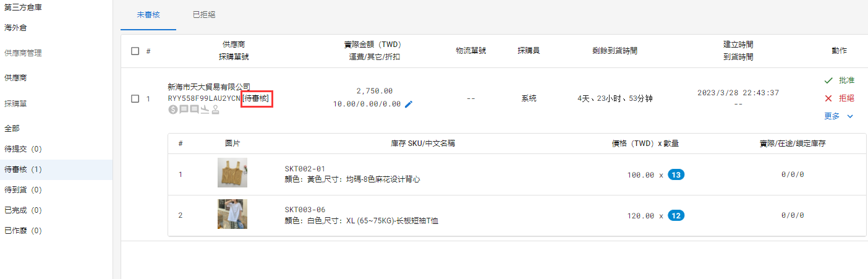This screenshot has height=279, width=868.
Task: Open 供應商 in the sidebar
Action: [x=15, y=78]
